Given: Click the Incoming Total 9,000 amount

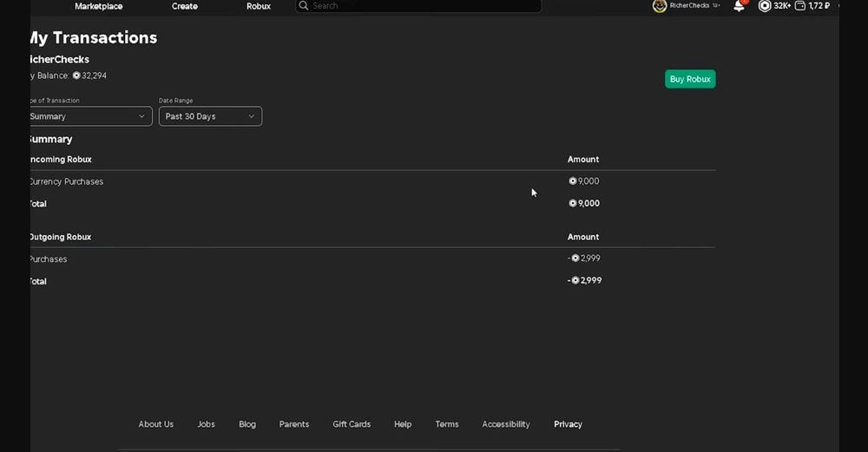Looking at the screenshot, I should [584, 203].
